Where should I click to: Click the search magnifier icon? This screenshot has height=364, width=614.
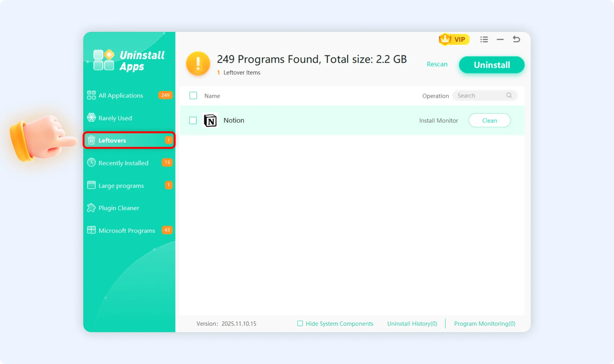tap(509, 95)
